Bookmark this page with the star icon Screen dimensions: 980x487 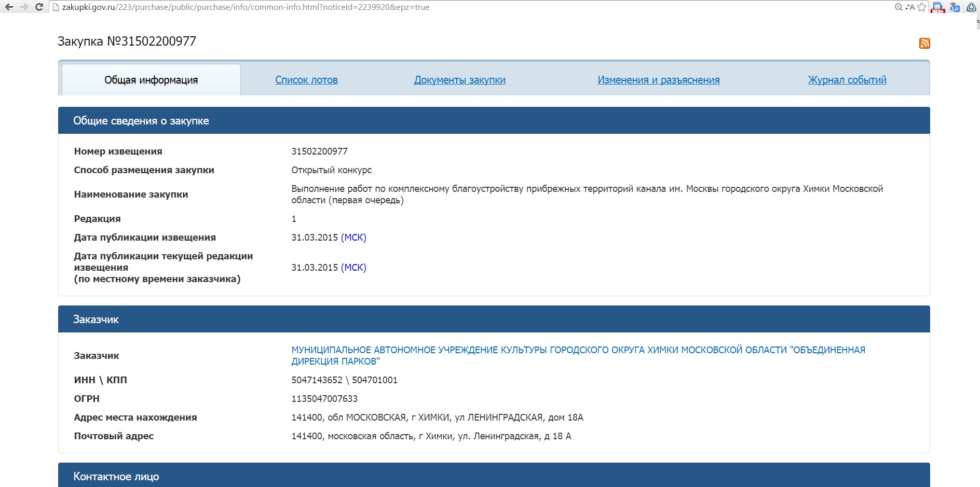pyautogui.click(x=921, y=7)
